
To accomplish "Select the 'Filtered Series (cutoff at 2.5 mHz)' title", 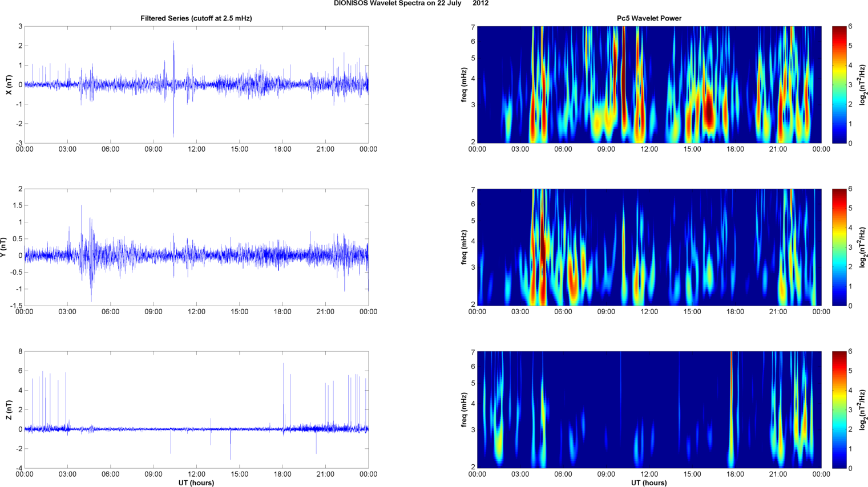I will 196,18.
